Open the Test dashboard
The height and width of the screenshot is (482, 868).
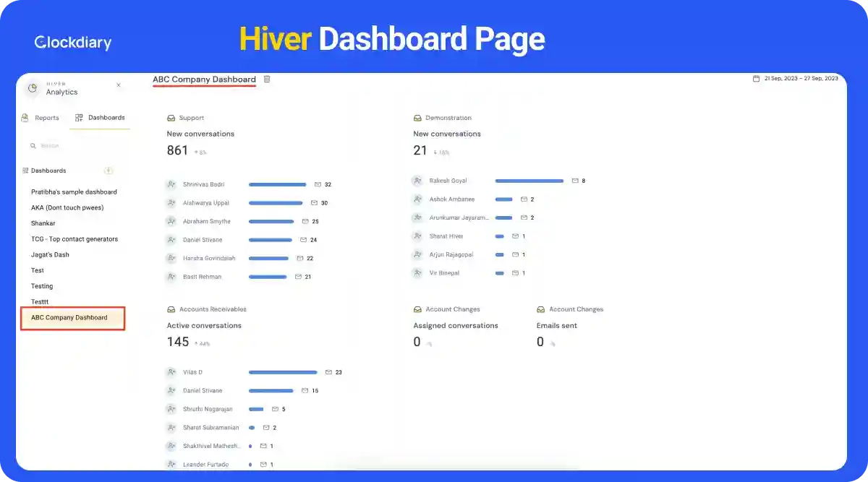(38, 270)
